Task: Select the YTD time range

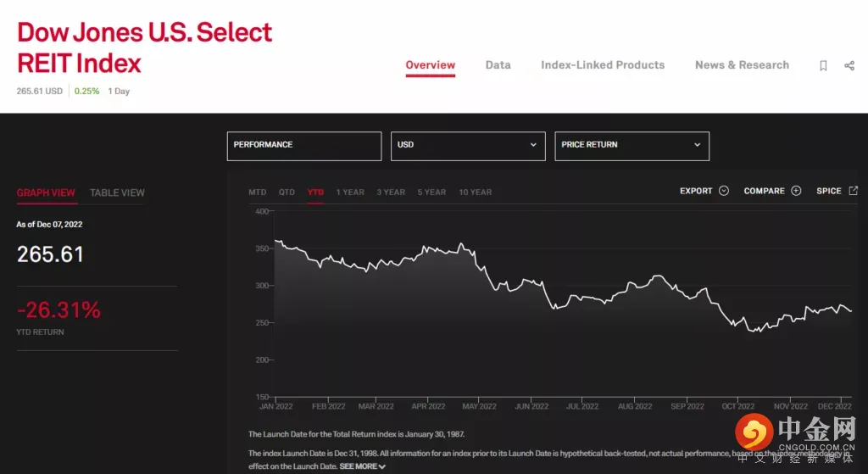Action: tap(315, 192)
